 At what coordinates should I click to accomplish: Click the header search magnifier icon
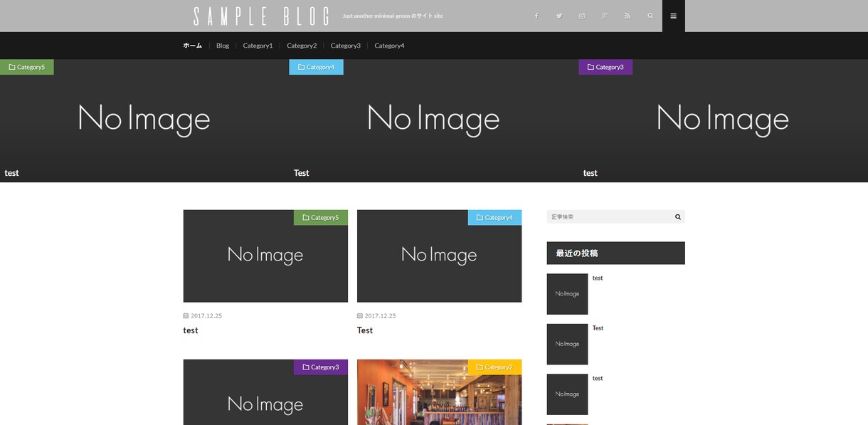(650, 16)
